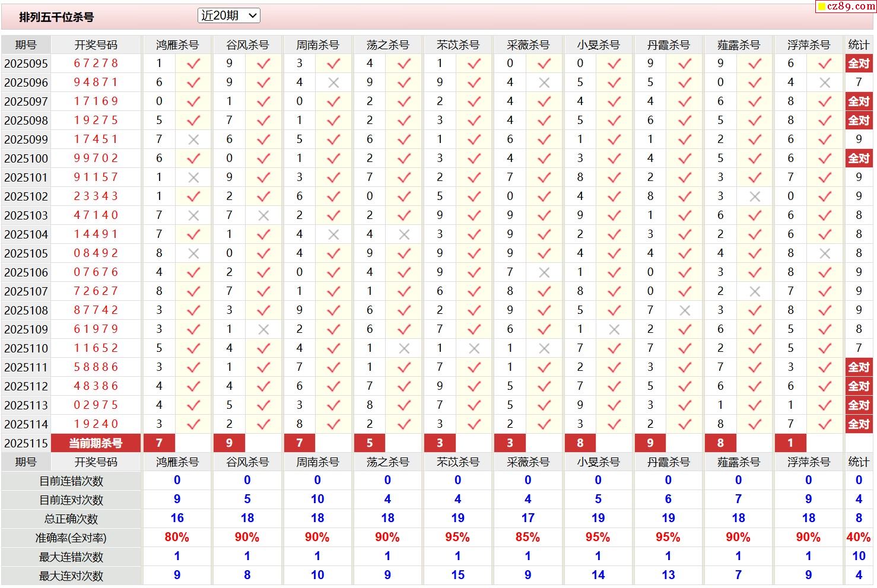The image size is (877, 588).
Task: Click winning number 08492
Action: 96,253
